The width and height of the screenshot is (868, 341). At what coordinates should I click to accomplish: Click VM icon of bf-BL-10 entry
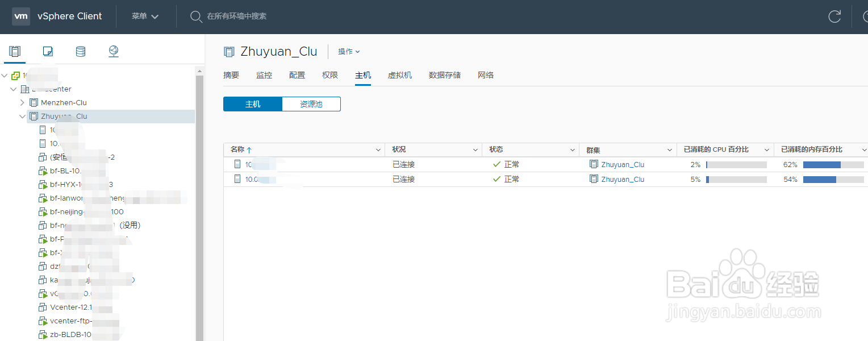click(x=43, y=171)
